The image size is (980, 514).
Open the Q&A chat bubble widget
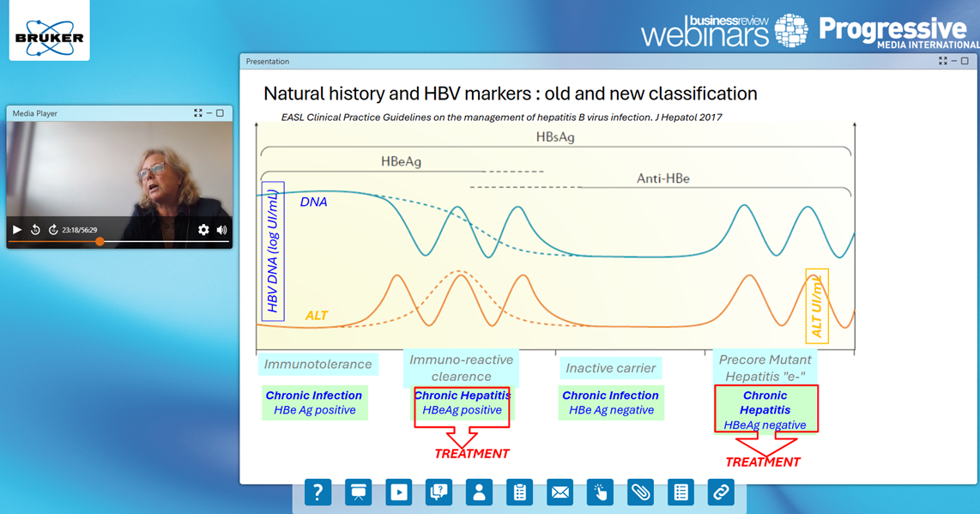tap(439, 493)
